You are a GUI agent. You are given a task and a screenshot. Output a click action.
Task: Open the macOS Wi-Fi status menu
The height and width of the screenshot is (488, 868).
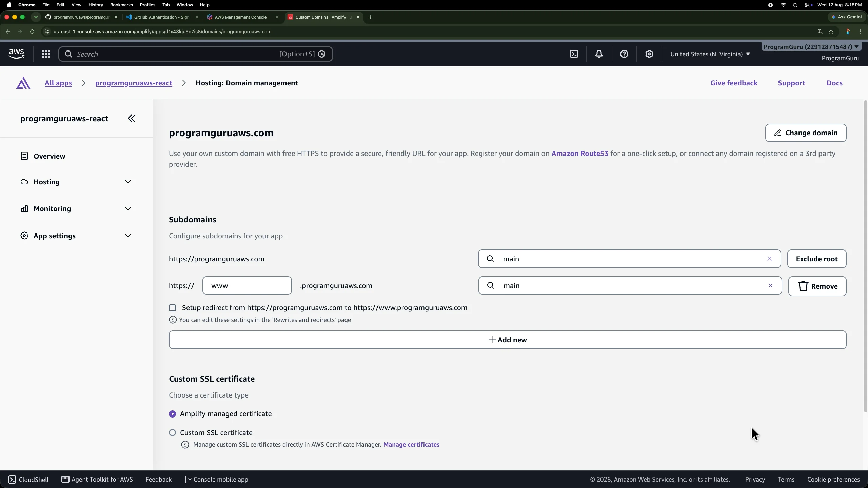(x=783, y=5)
